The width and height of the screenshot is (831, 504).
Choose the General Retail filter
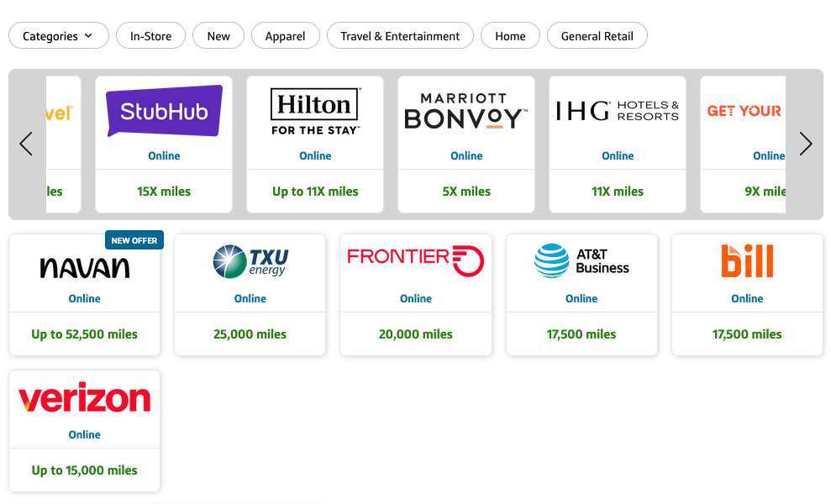[x=597, y=36]
